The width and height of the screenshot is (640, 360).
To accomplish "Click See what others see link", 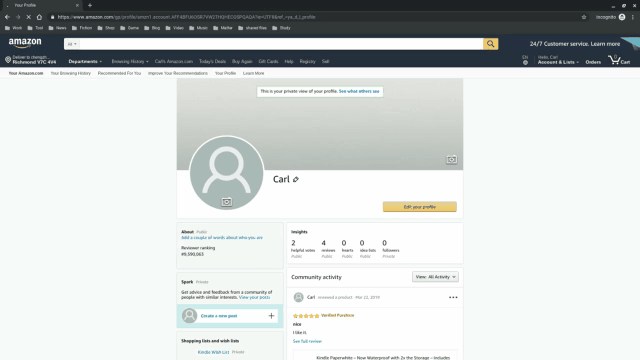I will (359, 91).
